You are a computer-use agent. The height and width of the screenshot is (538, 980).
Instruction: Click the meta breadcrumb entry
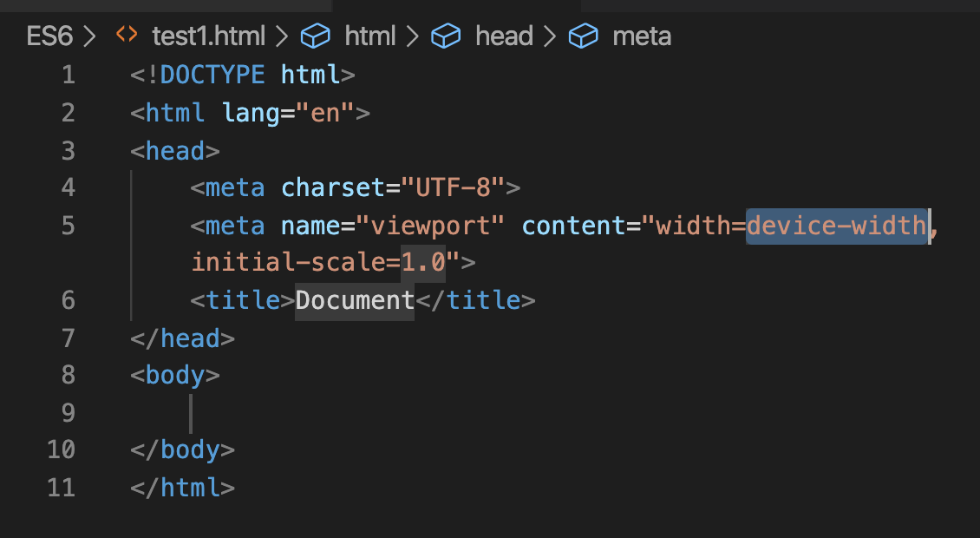point(642,36)
